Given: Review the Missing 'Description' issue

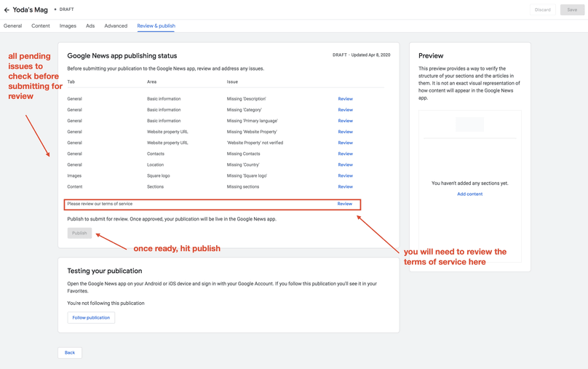Looking at the screenshot, I should (345, 99).
